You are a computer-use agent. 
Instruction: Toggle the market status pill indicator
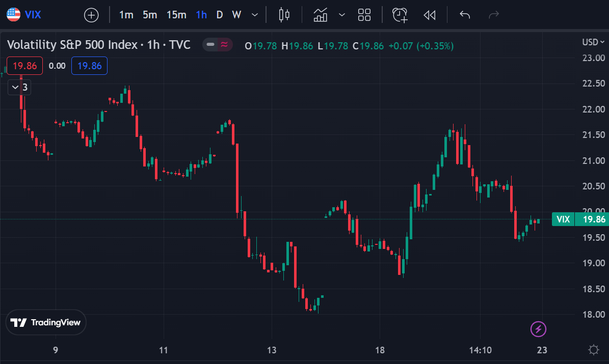pyautogui.click(x=218, y=45)
